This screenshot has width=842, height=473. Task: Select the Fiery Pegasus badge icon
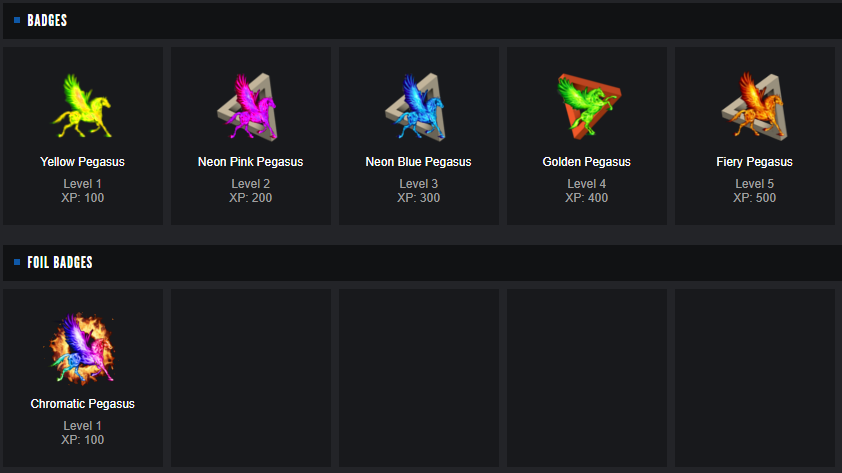point(754,106)
